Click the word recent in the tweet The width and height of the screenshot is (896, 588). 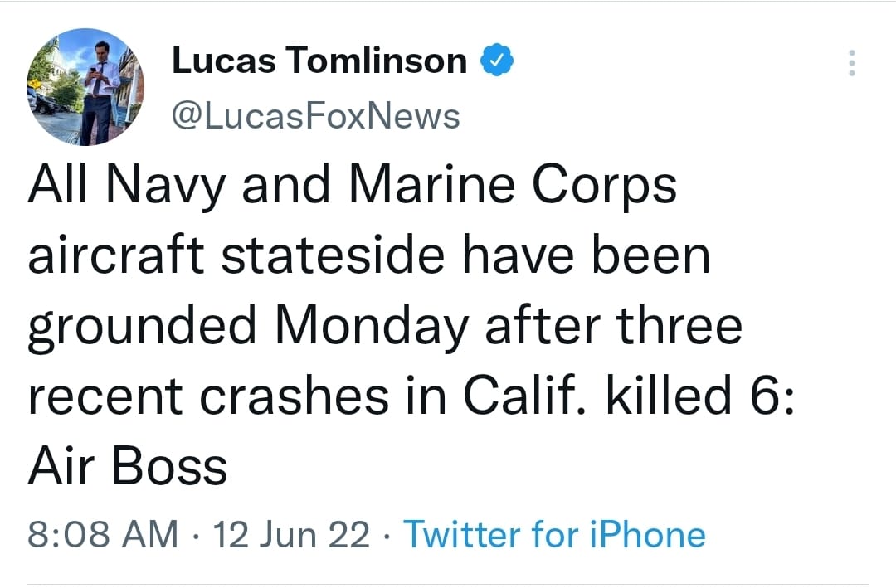click(x=105, y=396)
